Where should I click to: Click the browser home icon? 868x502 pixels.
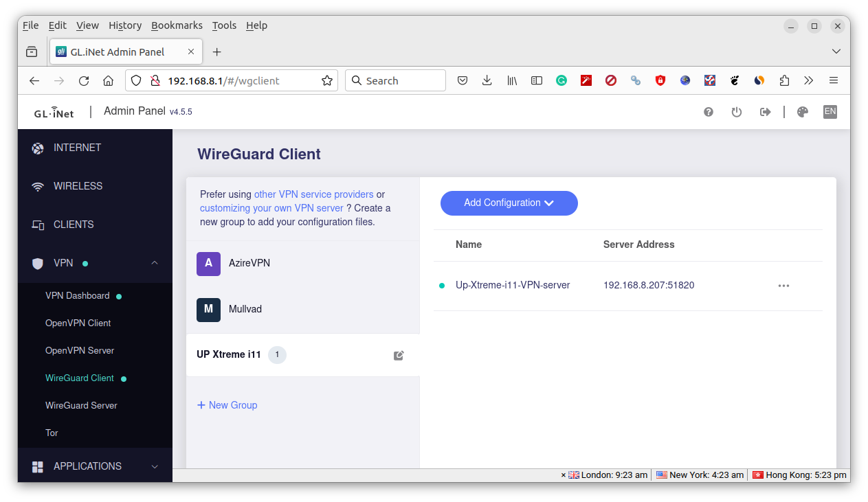[108, 80]
